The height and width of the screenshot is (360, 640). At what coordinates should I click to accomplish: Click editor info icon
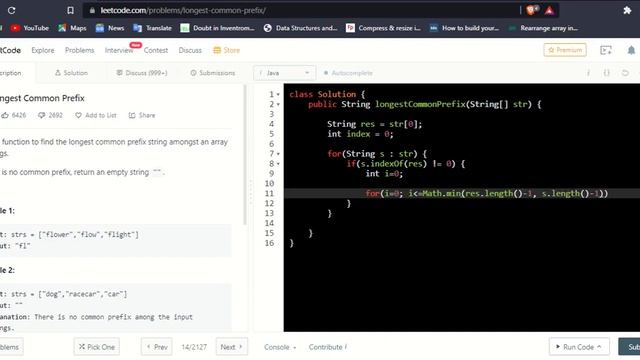tap(588, 73)
